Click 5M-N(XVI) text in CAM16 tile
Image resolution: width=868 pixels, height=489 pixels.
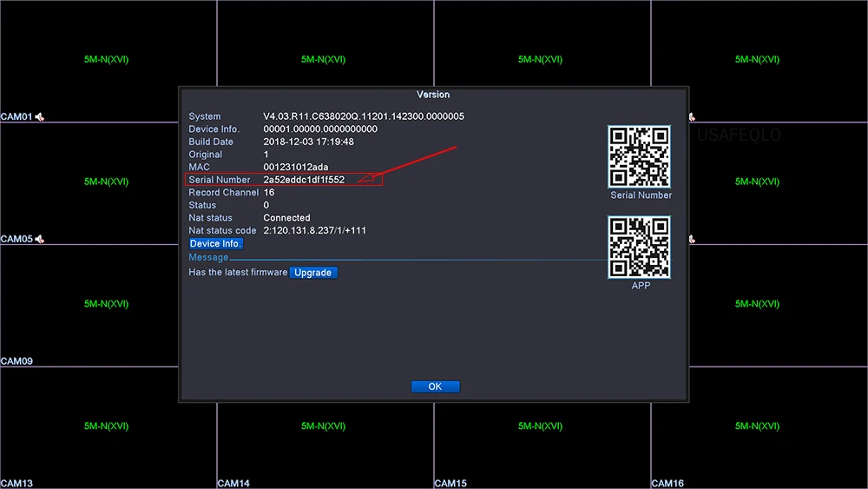(x=757, y=426)
